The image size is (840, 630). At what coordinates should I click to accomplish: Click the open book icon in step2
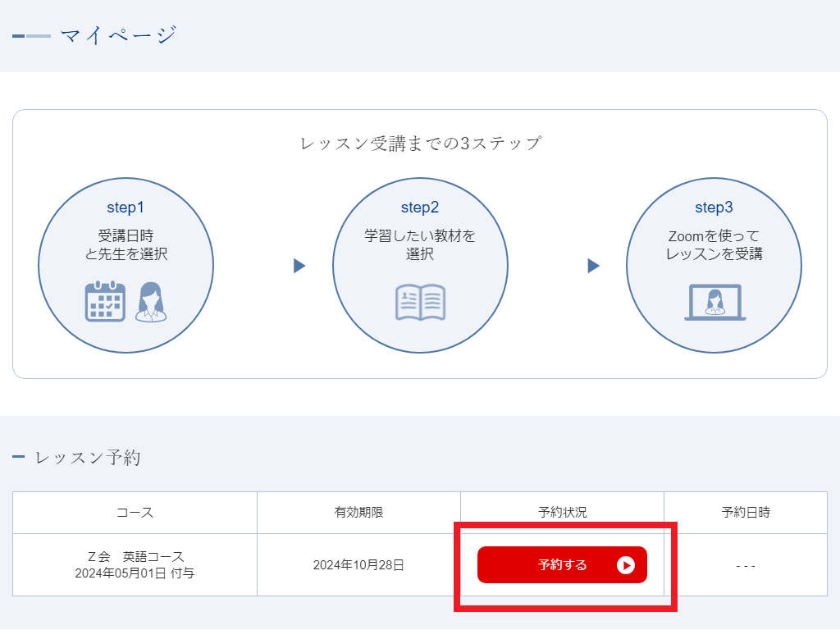click(420, 302)
